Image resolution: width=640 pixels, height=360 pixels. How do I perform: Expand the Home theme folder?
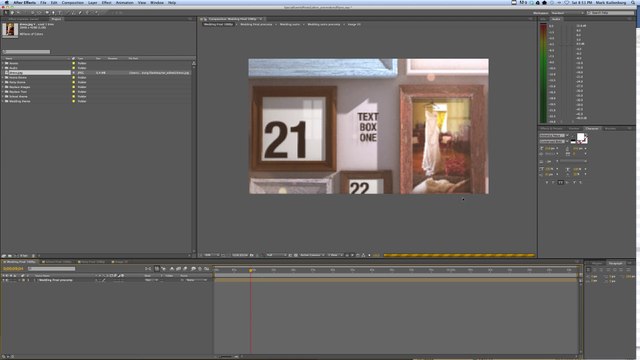point(3,78)
